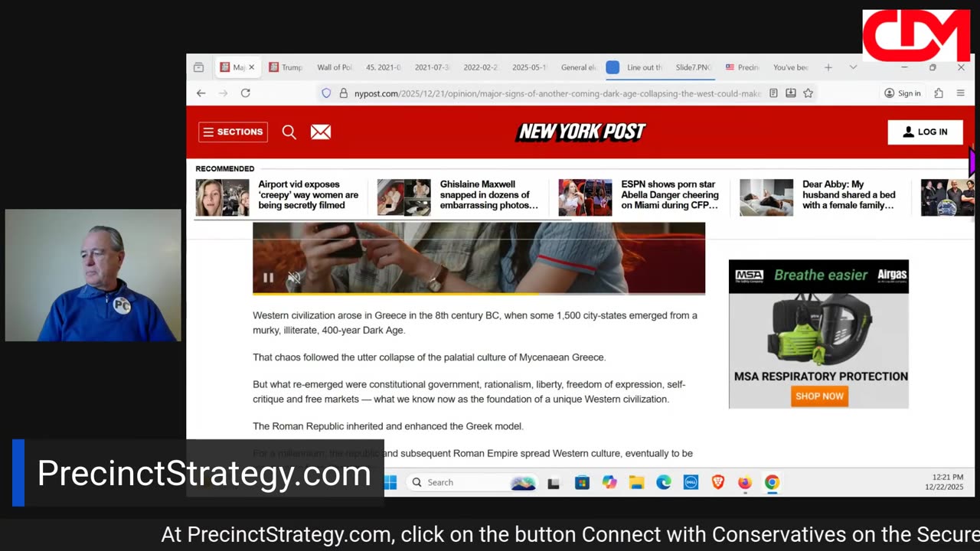Open Firefox from the taskbar
The height and width of the screenshot is (551, 980).
point(745,483)
